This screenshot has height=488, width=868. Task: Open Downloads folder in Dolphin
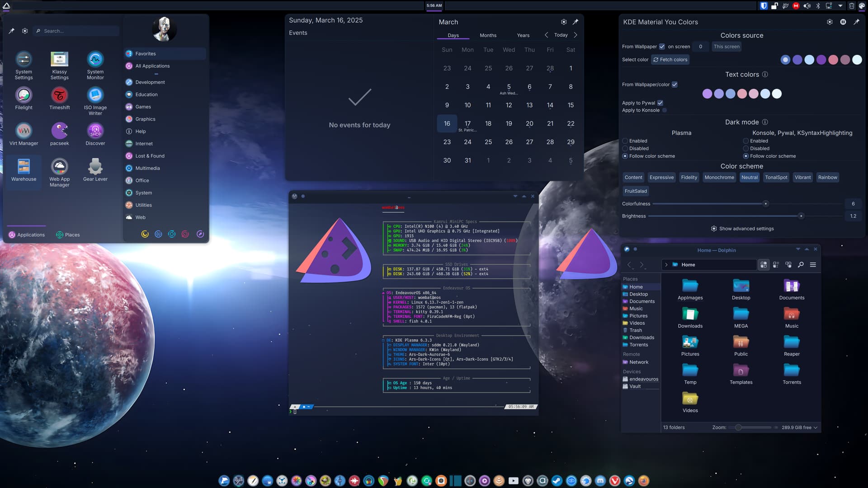point(690,318)
